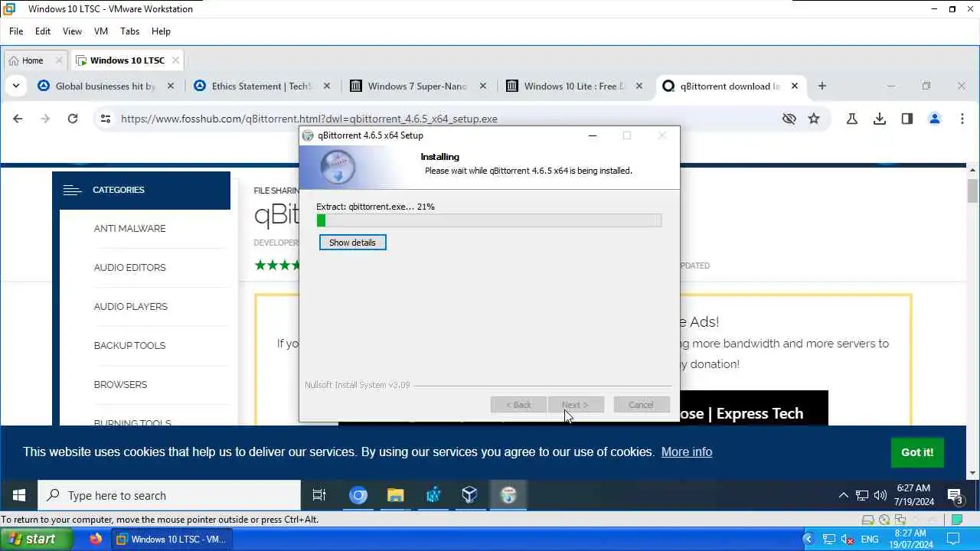Go back in Chrome

(x=18, y=119)
